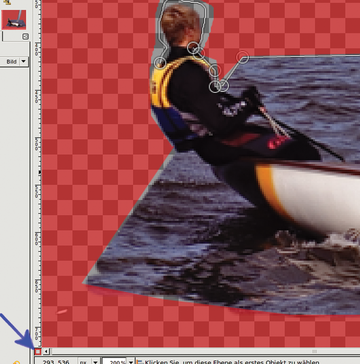This screenshot has height=364, width=360.
Task: Click the sailor's blond hair
Action: [180, 23]
